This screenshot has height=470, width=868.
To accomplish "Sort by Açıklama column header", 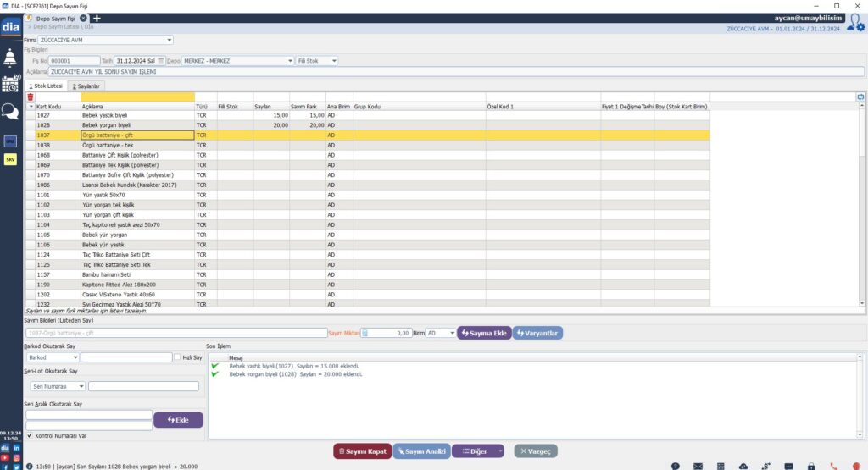I will pos(137,106).
